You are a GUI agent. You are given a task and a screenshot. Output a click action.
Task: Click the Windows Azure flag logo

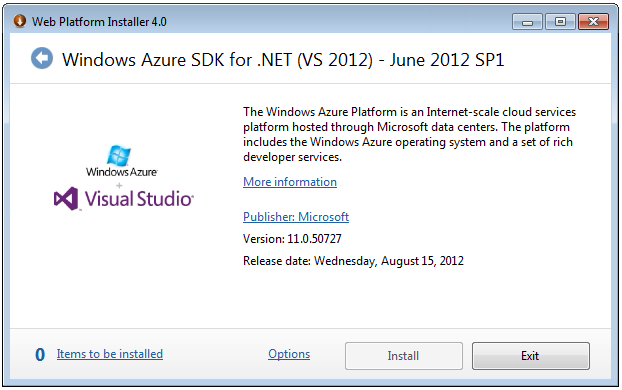coord(119,155)
